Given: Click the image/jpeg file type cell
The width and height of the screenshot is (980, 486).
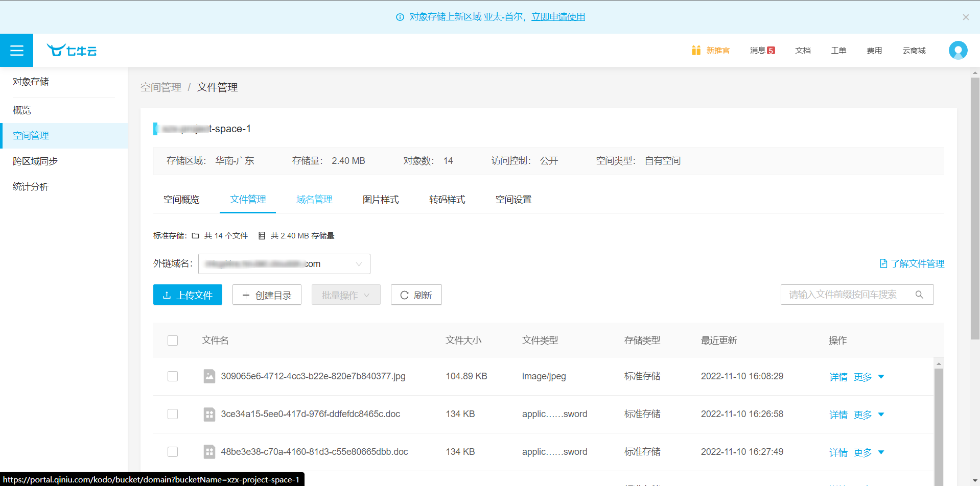Looking at the screenshot, I should click(x=544, y=376).
